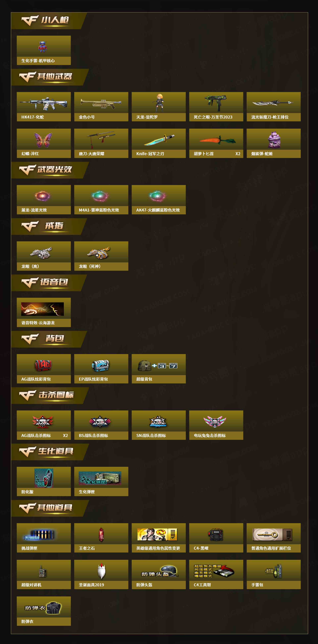
Task: Select the 幻蝶-淬红 butterfly icon
Action: tap(43, 140)
